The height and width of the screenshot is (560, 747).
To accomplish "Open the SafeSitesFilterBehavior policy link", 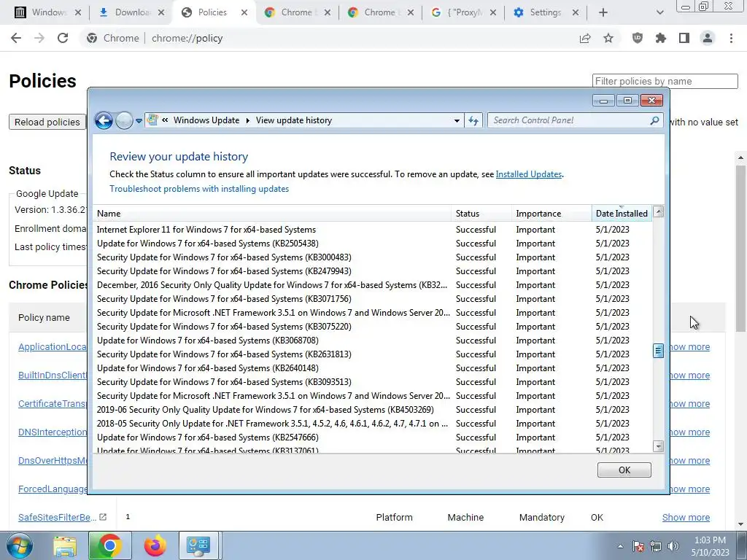I will click(x=57, y=517).
